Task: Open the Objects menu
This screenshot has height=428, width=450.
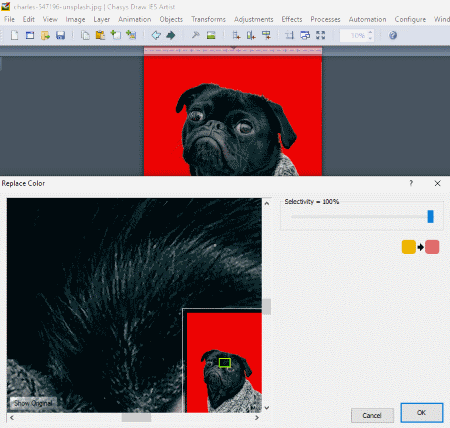Action: [x=171, y=19]
